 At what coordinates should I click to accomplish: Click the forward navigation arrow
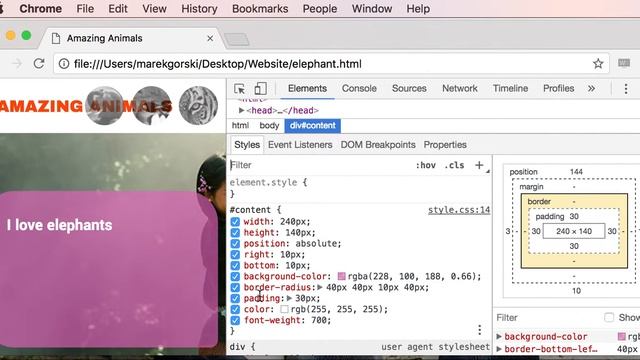click(x=17, y=63)
